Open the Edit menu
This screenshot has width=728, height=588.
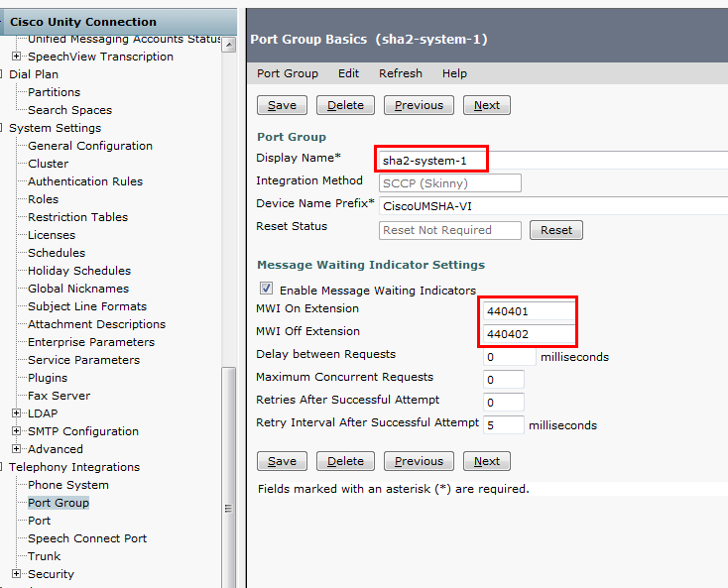tap(348, 73)
